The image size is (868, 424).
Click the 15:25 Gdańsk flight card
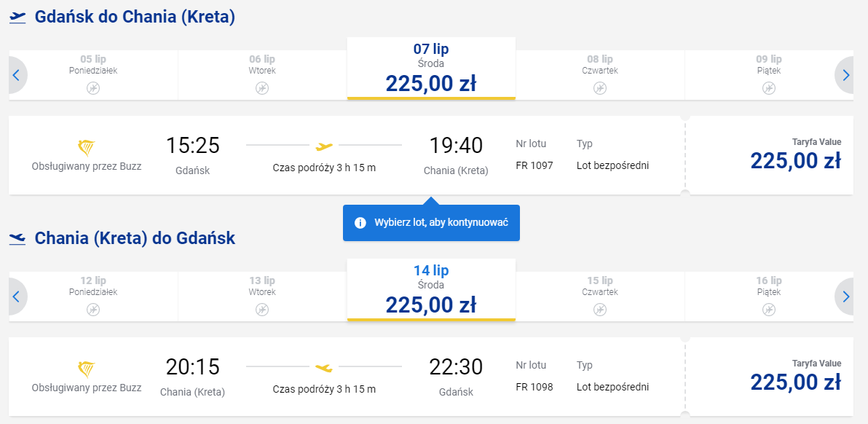coord(347,155)
